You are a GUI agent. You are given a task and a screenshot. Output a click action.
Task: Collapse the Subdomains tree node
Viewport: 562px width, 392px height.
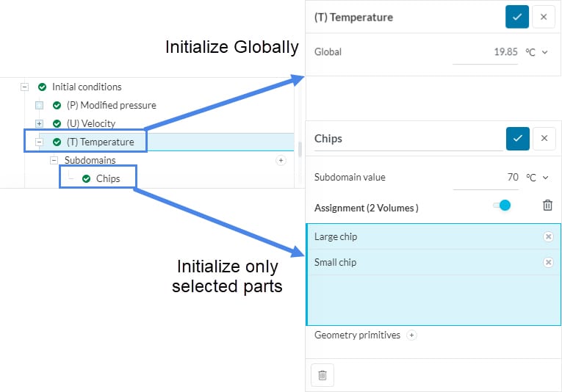(54, 160)
